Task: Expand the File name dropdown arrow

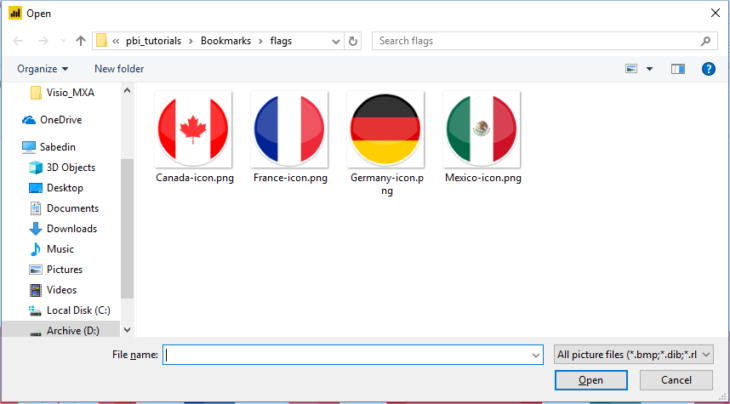Action: (x=535, y=355)
